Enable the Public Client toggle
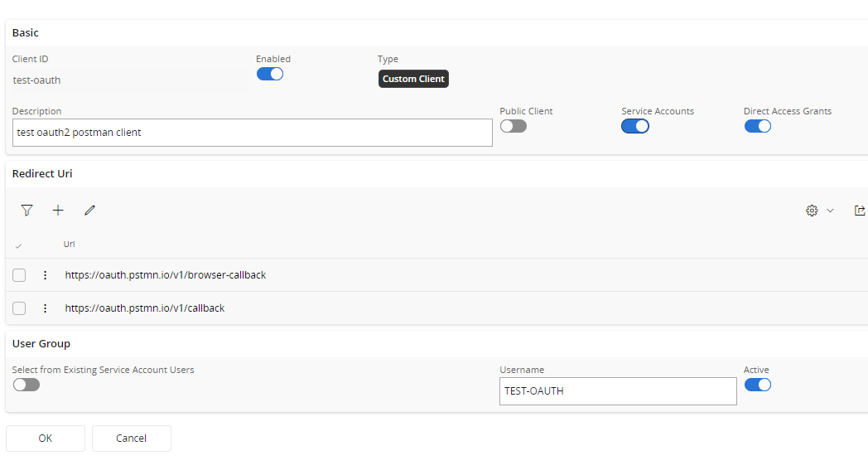This screenshot has height=475, width=868. 514,126
